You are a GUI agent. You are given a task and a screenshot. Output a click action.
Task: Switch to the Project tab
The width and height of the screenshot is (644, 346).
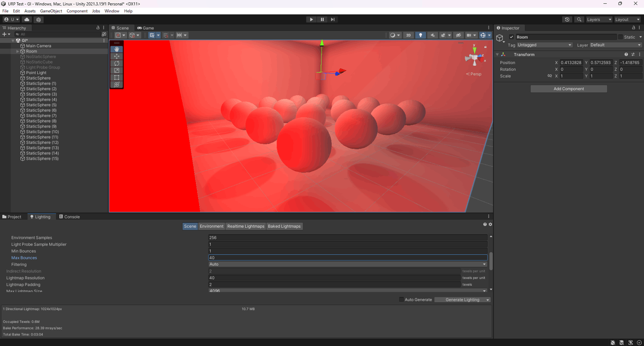pos(12,217)
